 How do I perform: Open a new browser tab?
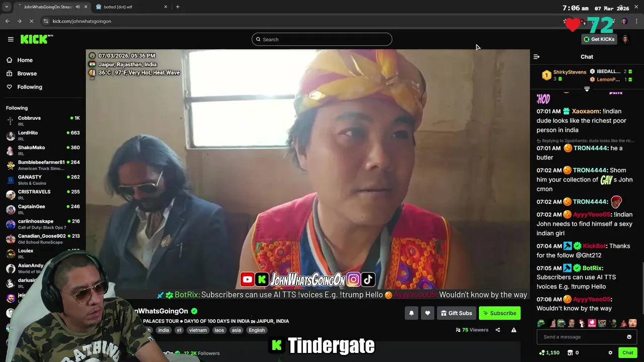point(178,7)
